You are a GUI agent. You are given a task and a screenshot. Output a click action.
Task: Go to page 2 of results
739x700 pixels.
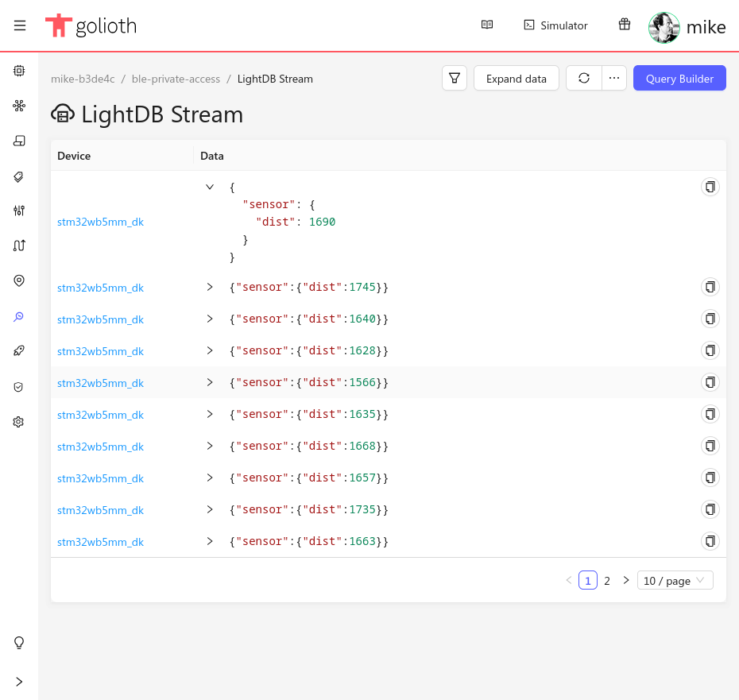(x=607, y=581)
